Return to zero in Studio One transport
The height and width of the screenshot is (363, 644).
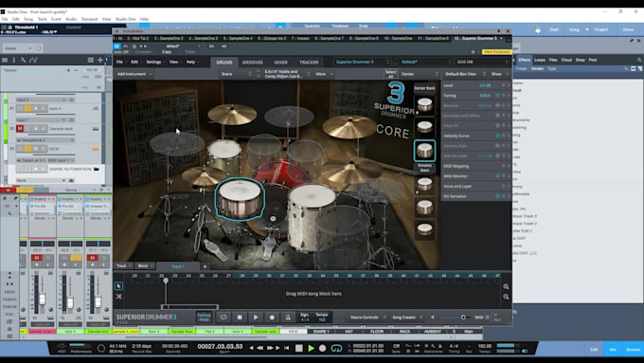(x=286, y=348)
